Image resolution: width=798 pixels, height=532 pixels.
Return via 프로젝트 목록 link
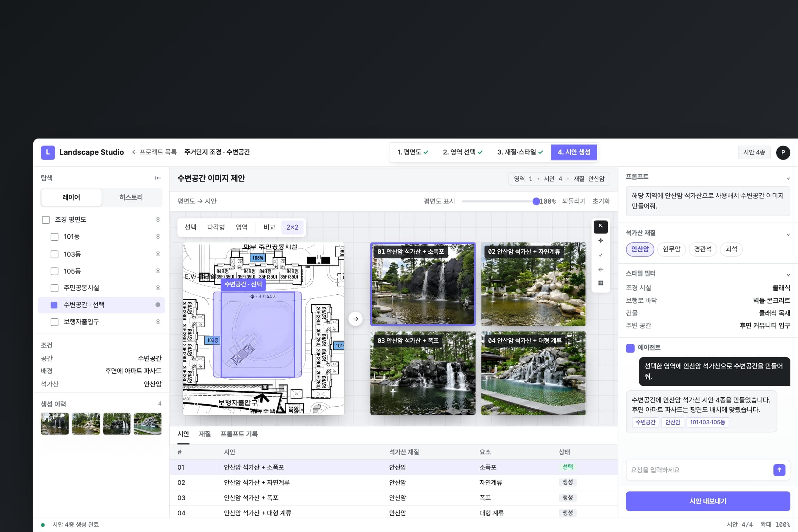click(154, 152)
